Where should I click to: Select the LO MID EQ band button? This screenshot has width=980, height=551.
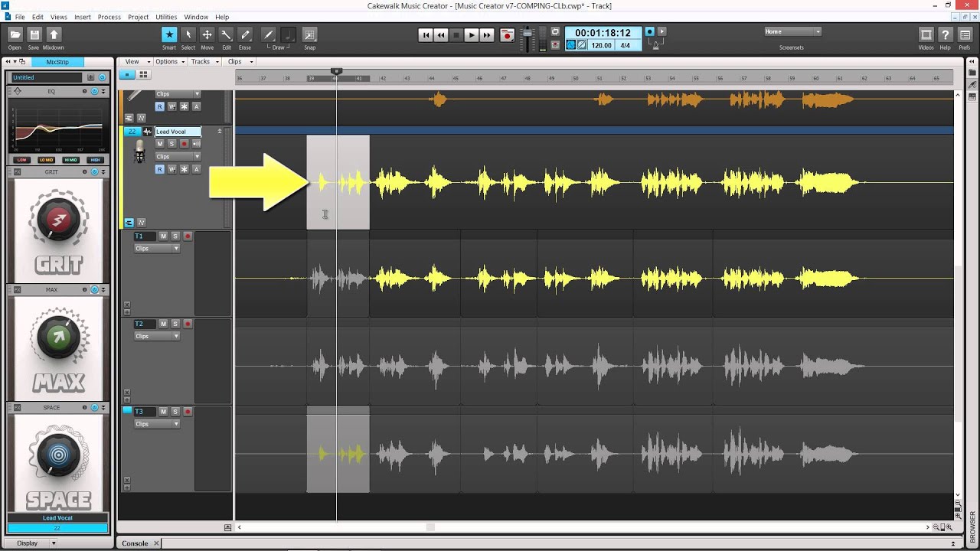tap(46, 160)
